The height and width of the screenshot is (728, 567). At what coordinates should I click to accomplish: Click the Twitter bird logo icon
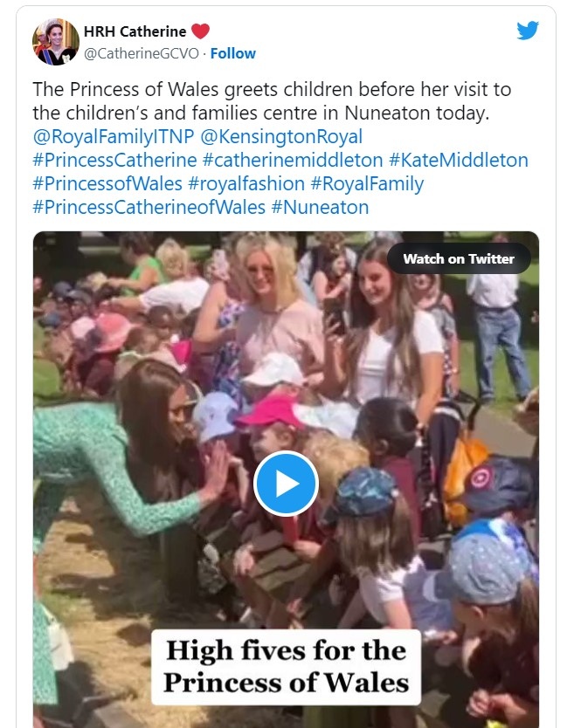pos(528,31)
